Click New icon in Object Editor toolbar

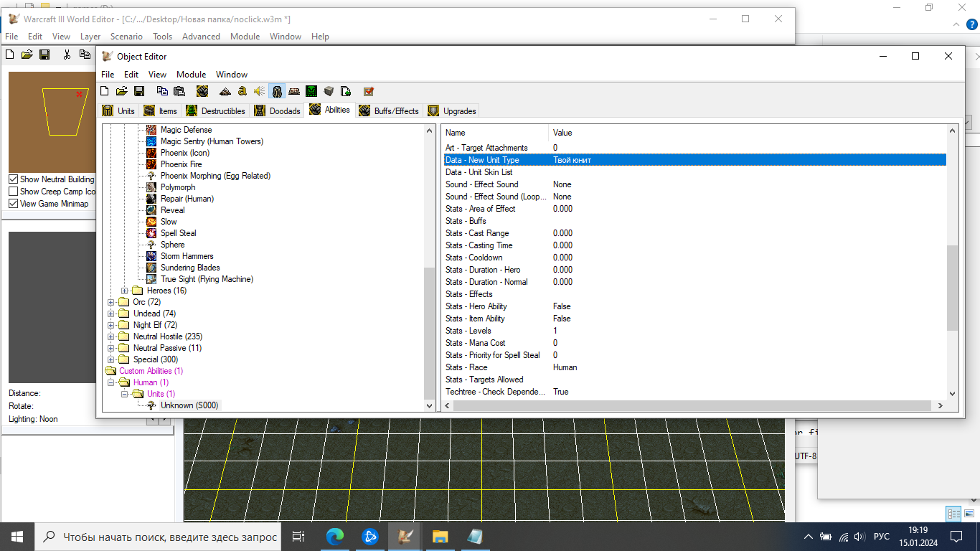[x=105, y=91]
